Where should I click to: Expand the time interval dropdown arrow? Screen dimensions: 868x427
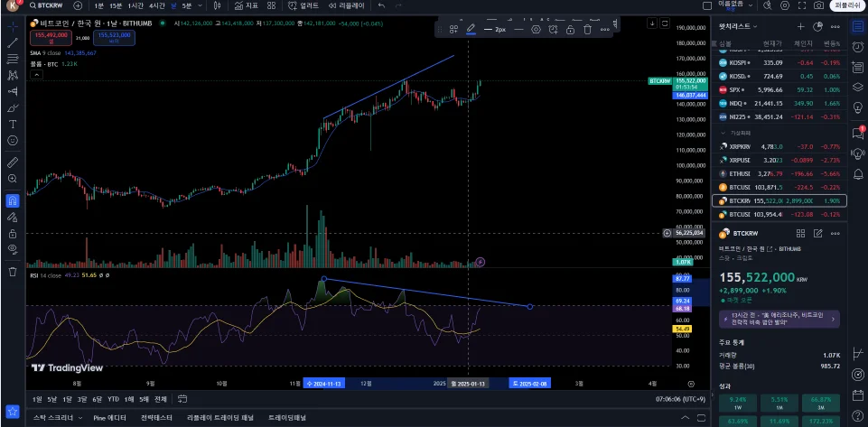[200, 5]
